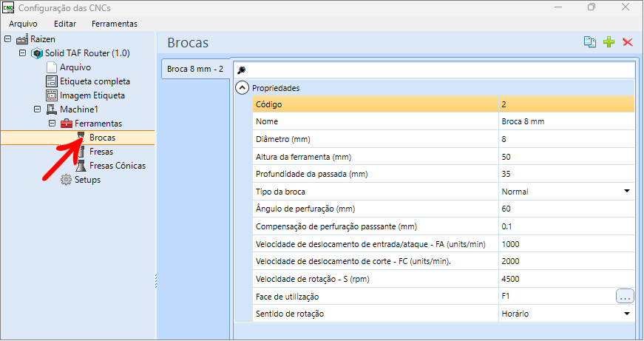
Task: Click the search key icon in filter bar
Action: tap(242, 70)
